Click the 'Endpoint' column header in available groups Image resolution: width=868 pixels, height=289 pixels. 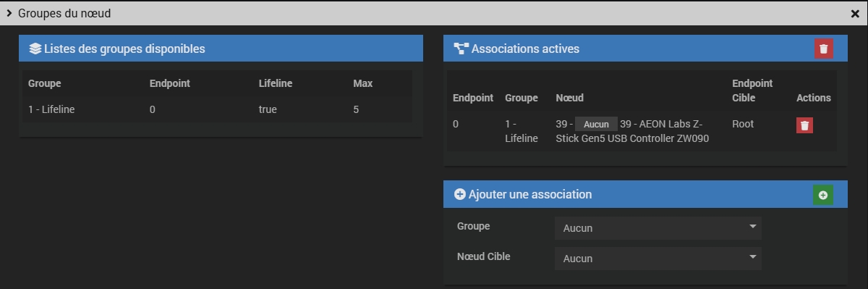(170, 83)
